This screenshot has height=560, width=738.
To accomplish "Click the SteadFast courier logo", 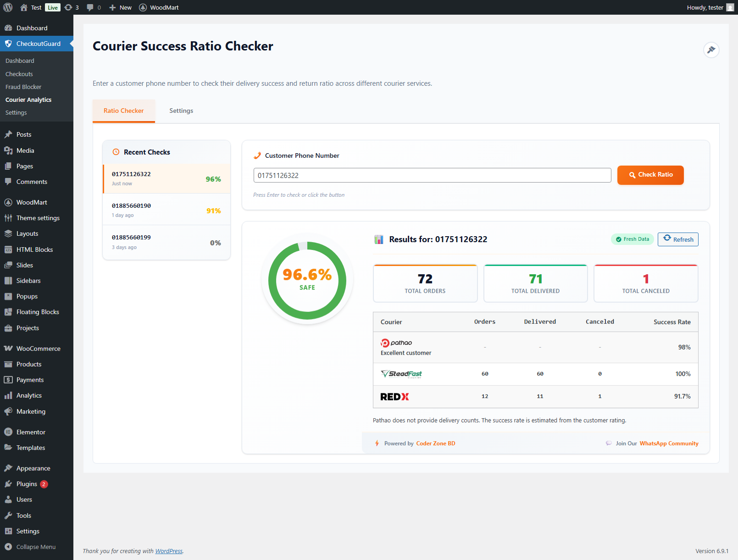I will click(401, 374).
